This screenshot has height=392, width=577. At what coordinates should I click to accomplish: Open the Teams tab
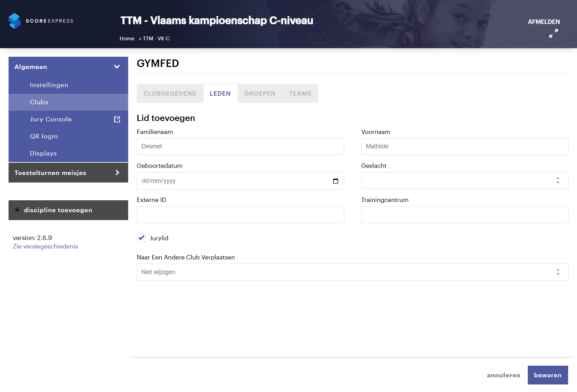click(x=300, y=94)
